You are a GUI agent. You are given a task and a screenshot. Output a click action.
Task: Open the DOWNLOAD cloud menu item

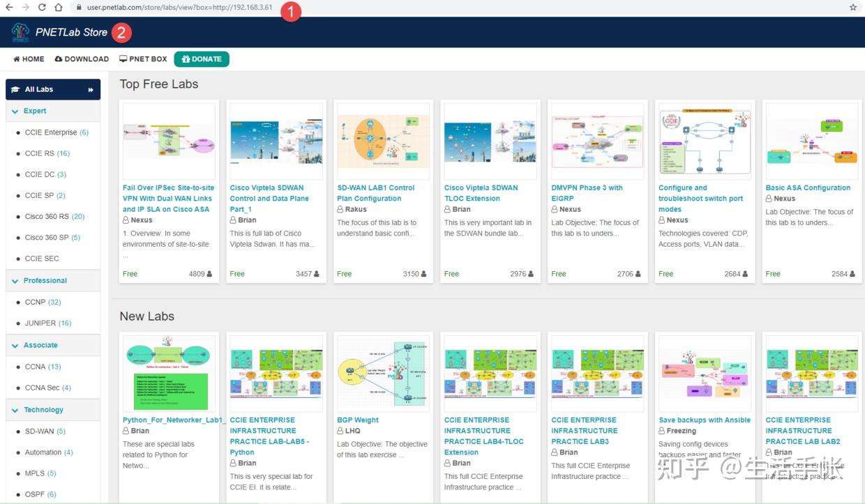point(82,59)
